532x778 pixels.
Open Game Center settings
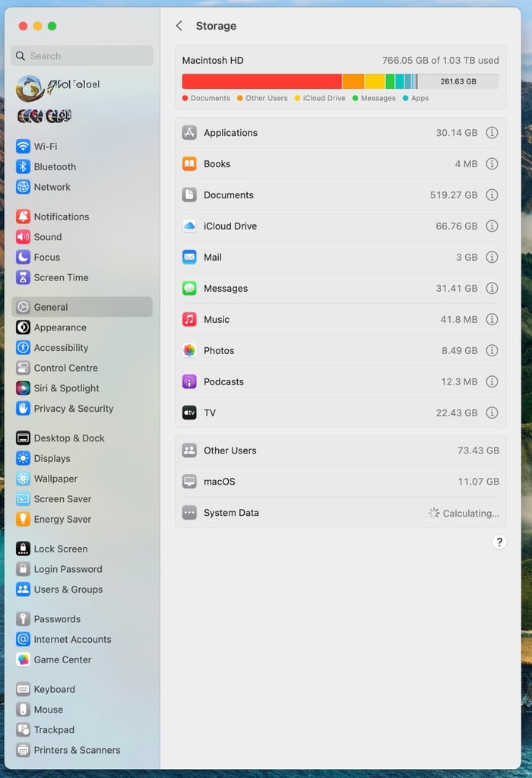[82, 660]
